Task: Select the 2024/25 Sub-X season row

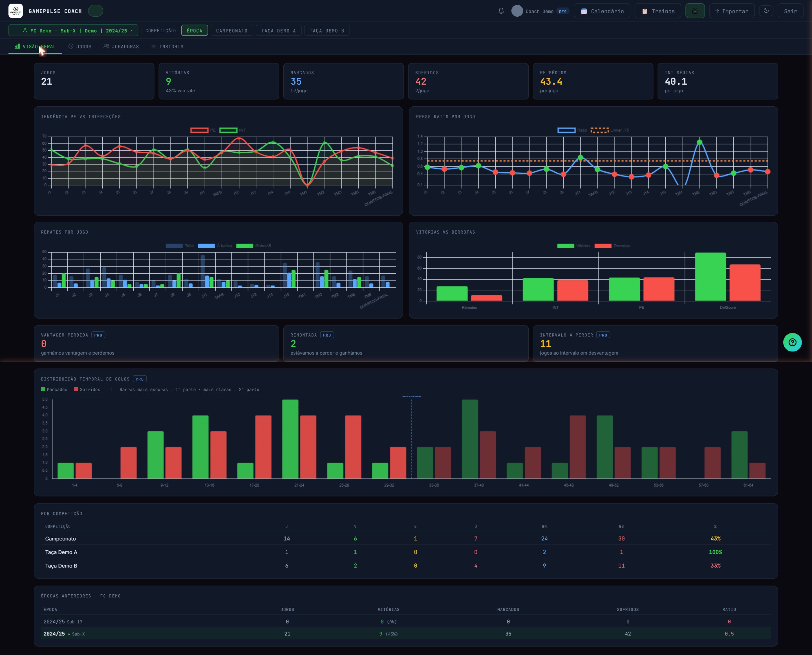Action: click(x=406, y=634)
